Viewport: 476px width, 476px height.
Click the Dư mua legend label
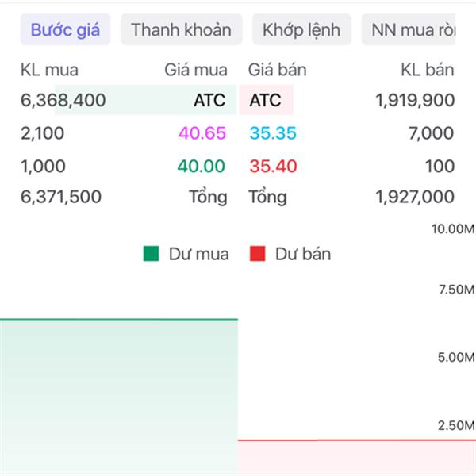pyautogui.click(x=199, y=254)
